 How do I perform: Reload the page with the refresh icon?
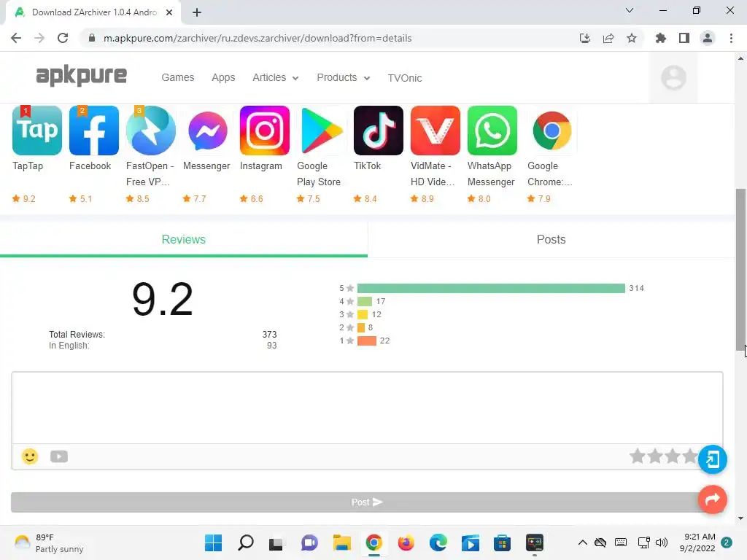point(63,38)
